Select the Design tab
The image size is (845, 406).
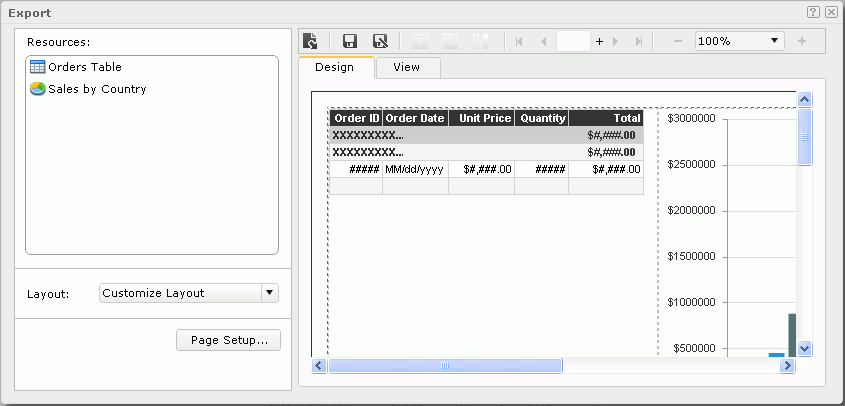click(x=334, y=67)
